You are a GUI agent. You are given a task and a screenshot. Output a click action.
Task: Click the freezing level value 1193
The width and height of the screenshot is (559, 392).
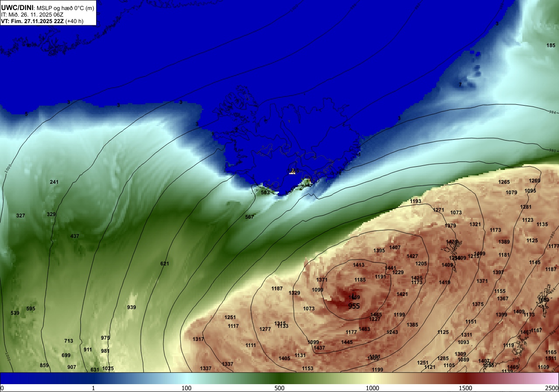tap(416, 201)
